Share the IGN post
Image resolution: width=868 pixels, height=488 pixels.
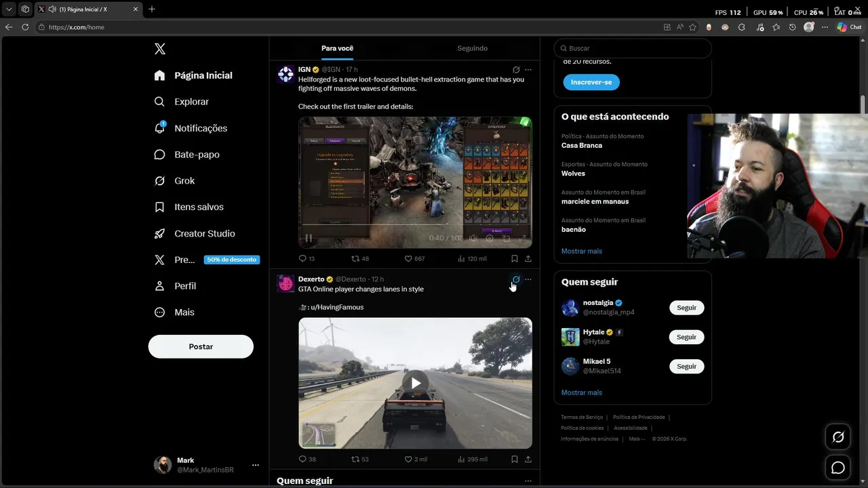coord(528,258)
